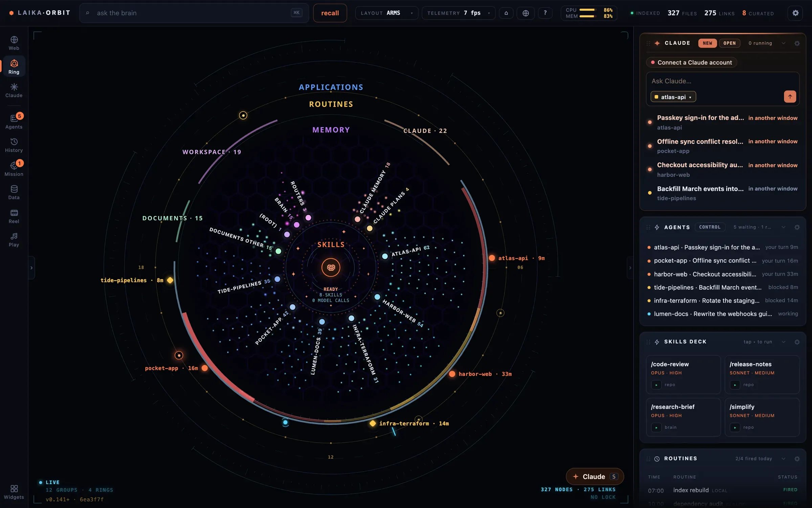Click the tide-pipelines 8m orbit marker
Viewport: 812px width, 508px height.
click(x=170, y=280)
